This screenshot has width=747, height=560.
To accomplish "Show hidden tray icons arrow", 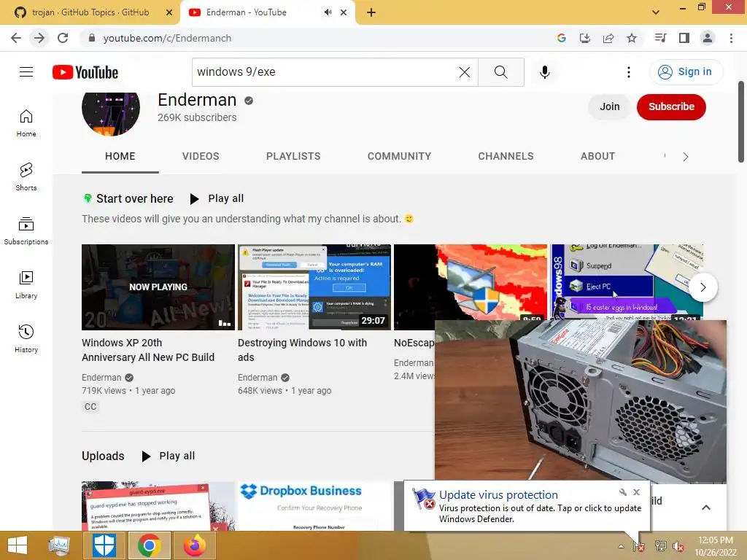I will [621, 546].
